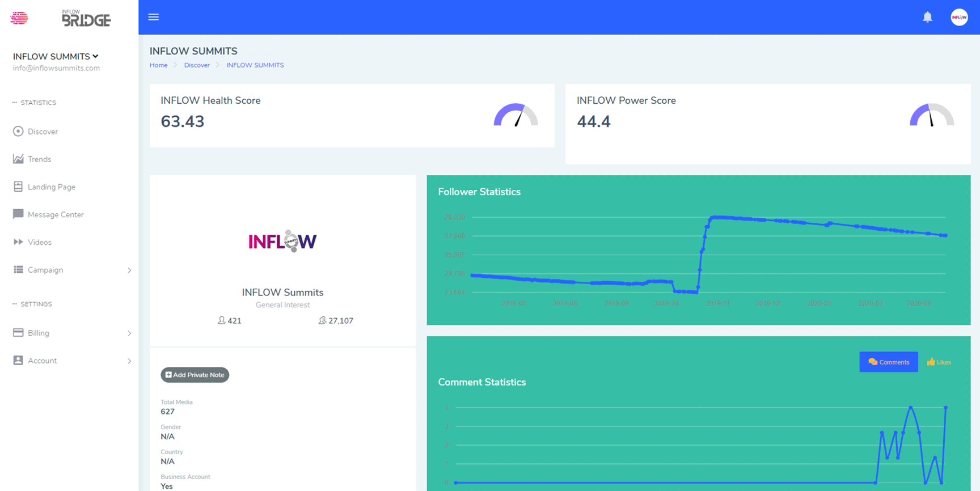
Task: Click the Comment Statistics chart title
Action: pos(482,382)
